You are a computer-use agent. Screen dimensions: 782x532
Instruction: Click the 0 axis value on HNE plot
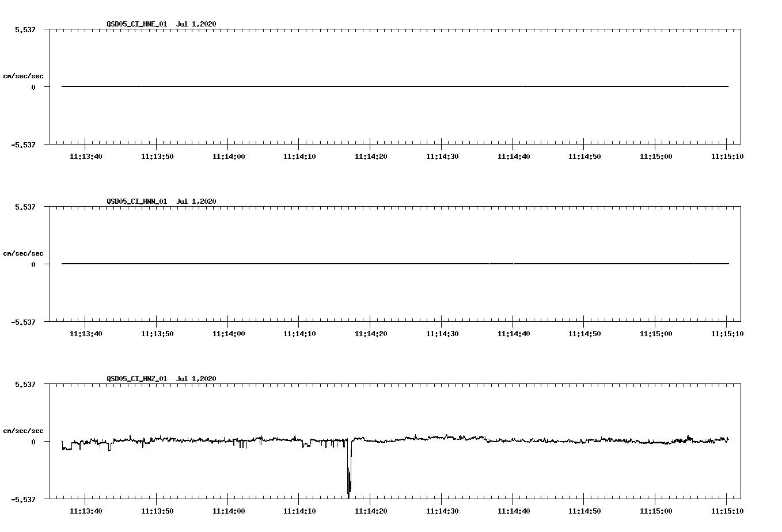pos(33,87)
